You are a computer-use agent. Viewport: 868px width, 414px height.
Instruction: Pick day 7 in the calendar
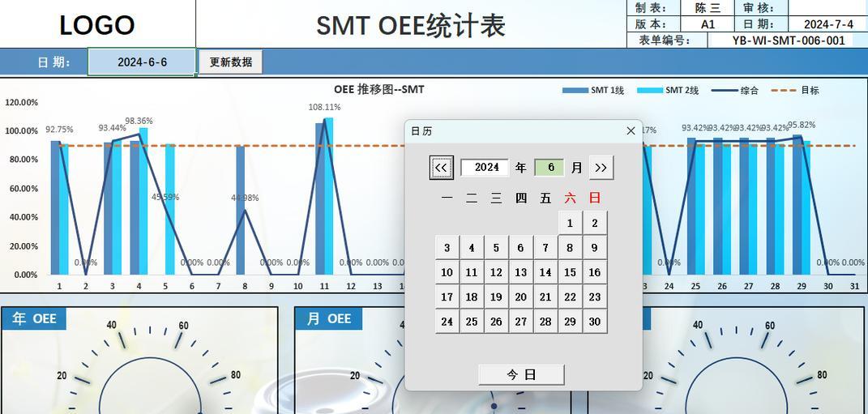(x=545, y=248)
